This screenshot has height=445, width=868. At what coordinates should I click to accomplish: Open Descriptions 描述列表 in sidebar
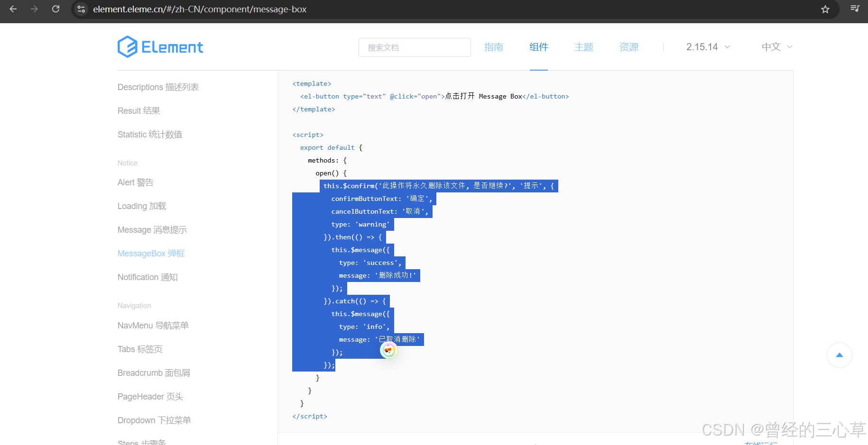(x=158, y=87)
